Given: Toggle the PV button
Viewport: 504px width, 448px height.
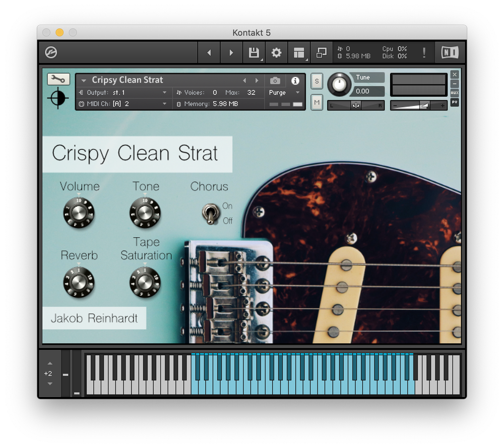Looking at the screenshot, I should tap(455, 102).
